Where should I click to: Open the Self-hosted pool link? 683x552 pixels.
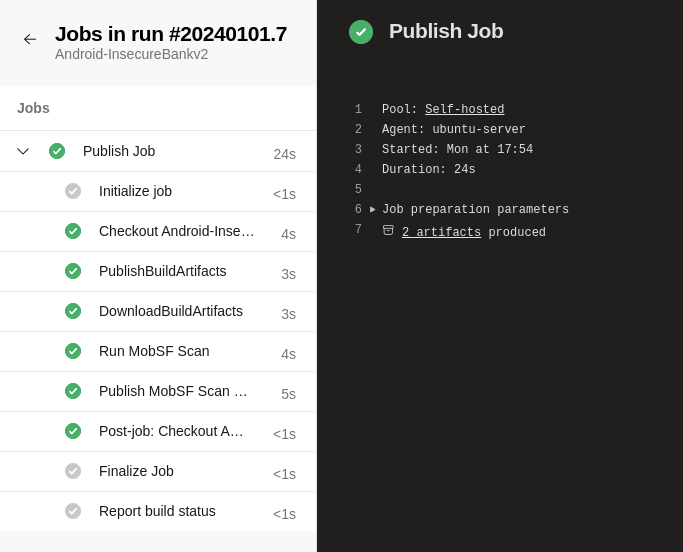point(464,109)
